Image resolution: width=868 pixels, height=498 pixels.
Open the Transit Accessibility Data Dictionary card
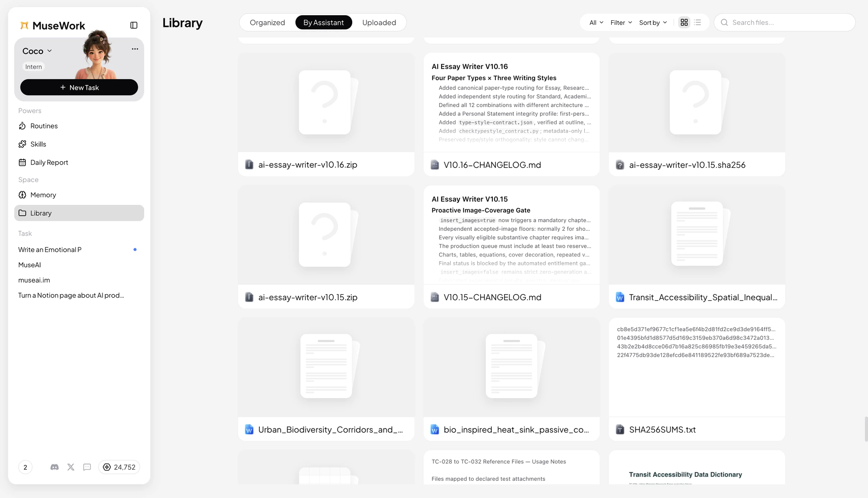click(697, 468)
